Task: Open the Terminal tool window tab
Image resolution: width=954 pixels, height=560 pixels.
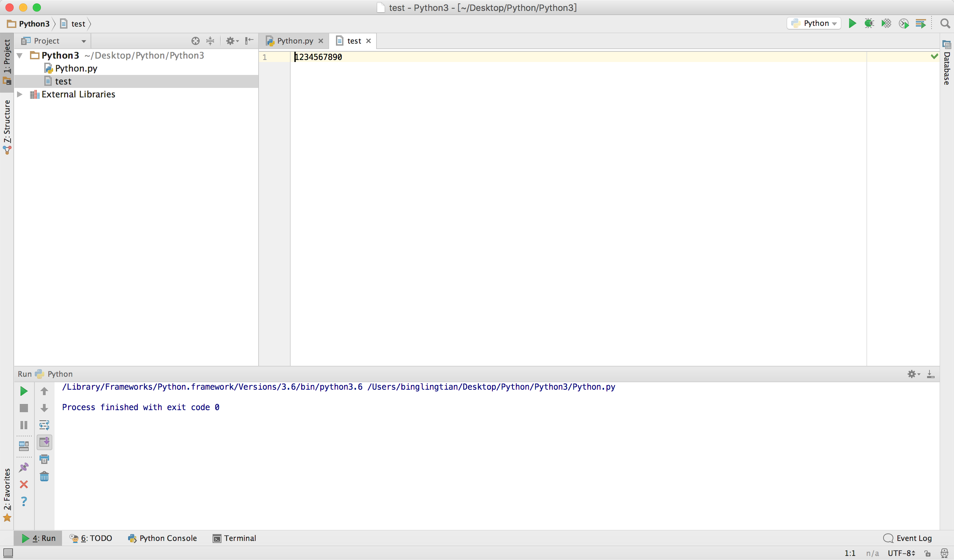Action: click(x=234, y=538)
